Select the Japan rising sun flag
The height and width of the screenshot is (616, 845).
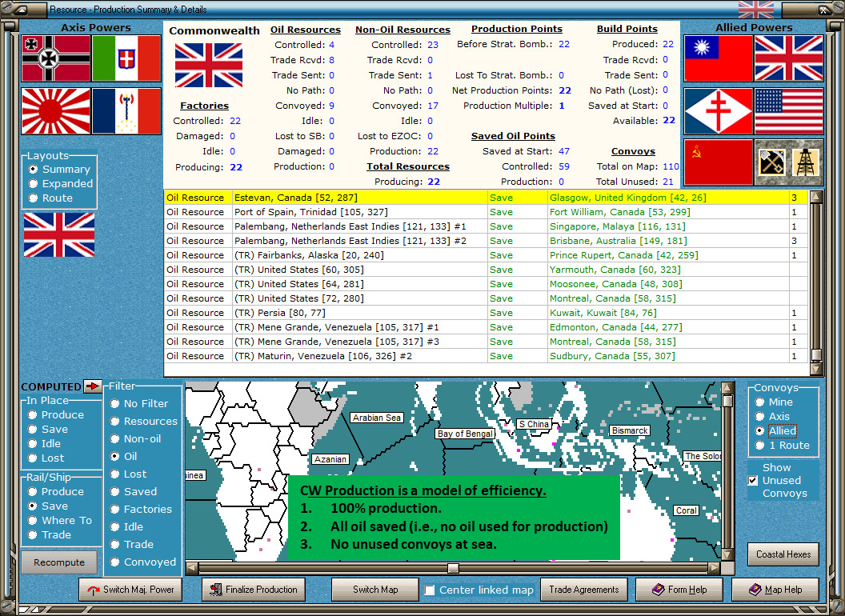[56, 111]
